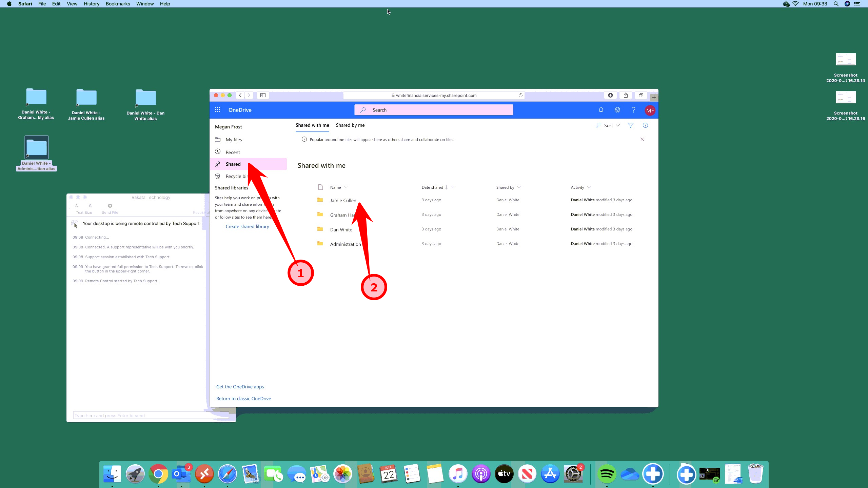
Task: Expand the Activity column dropdown
Action: pos(589,187)
